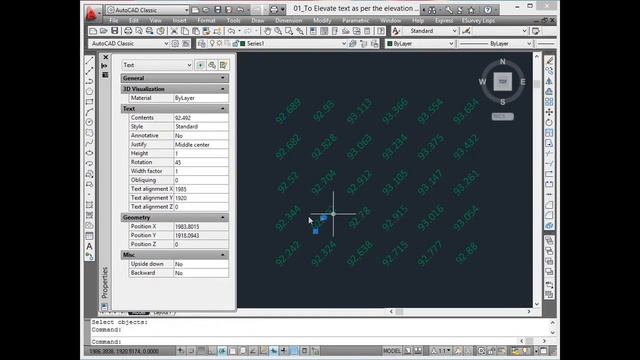Toggle PICKADD value icon in Properties
Screen dimensions: 640x360
tap(200, 65)
